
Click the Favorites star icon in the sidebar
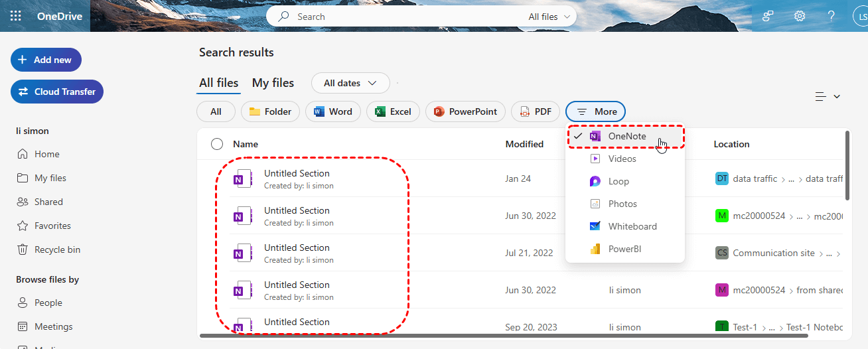click(23, 226)
